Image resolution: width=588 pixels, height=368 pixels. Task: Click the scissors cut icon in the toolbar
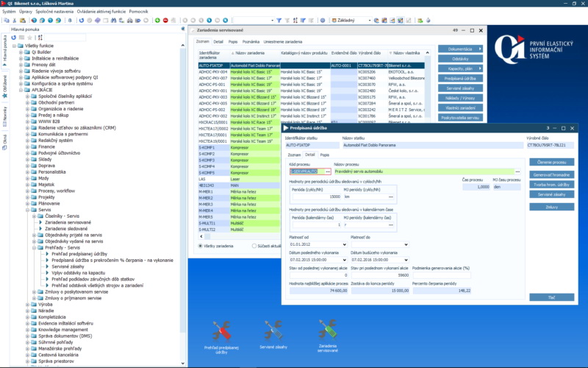click(x=15, y=21)
